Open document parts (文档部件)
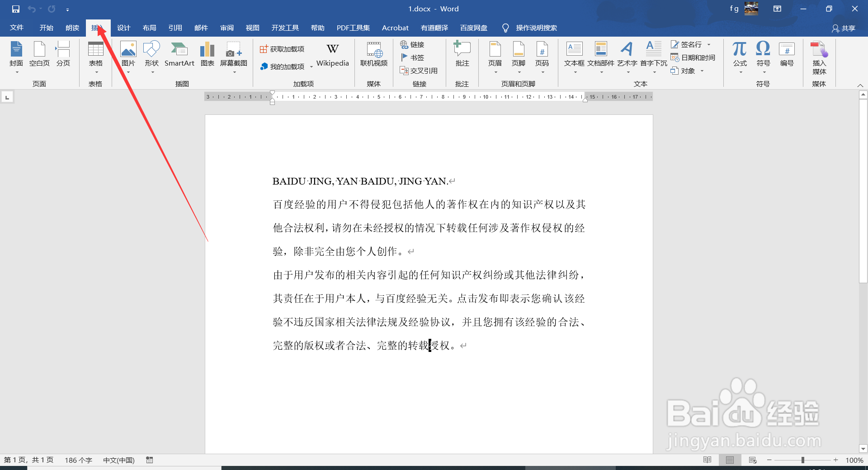Viewport: 868px width, 470px height. pyautogui.click(x=601, y=57)
